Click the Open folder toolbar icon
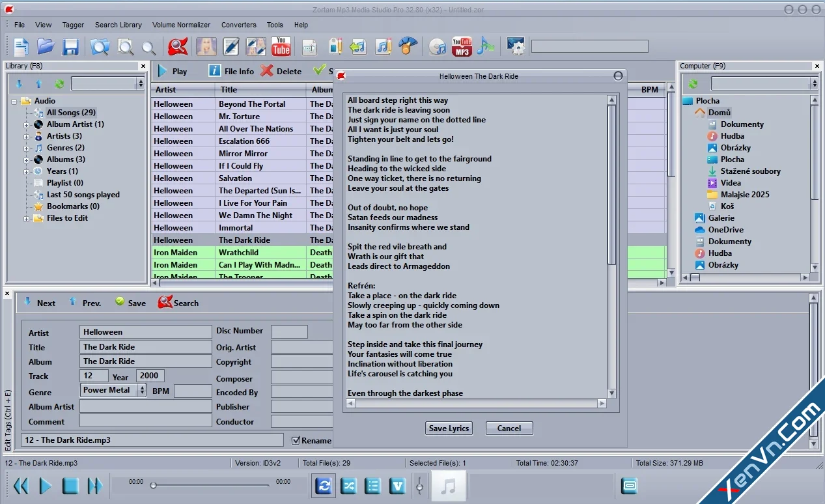The width and height of the screenshot is (825, 504). point(46,47)
